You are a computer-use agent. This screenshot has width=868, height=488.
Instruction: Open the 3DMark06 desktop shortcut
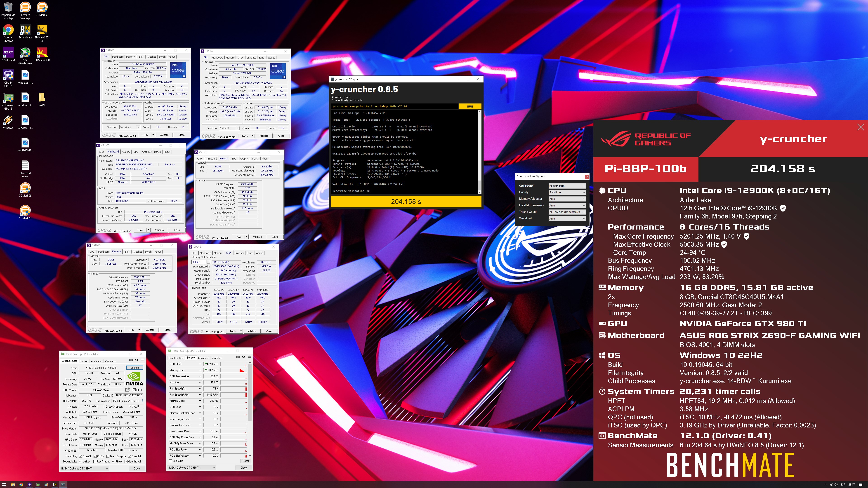pos(25,190)
